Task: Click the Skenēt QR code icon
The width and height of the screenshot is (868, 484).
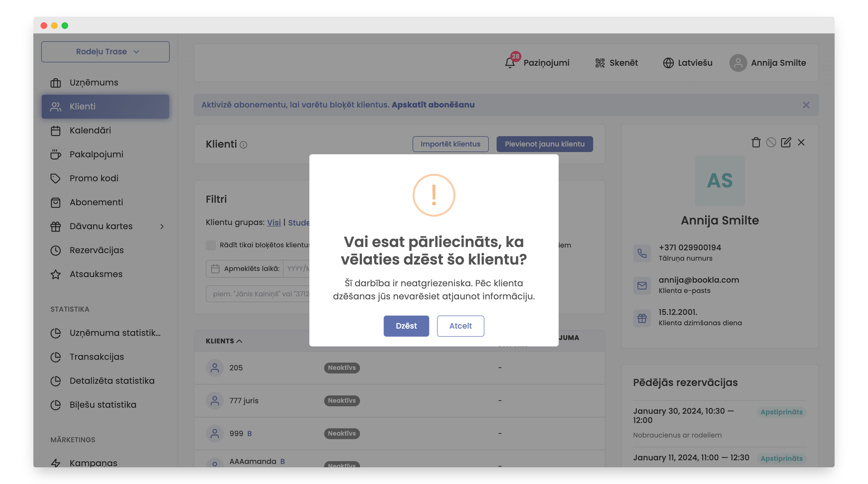Action: 600,63
